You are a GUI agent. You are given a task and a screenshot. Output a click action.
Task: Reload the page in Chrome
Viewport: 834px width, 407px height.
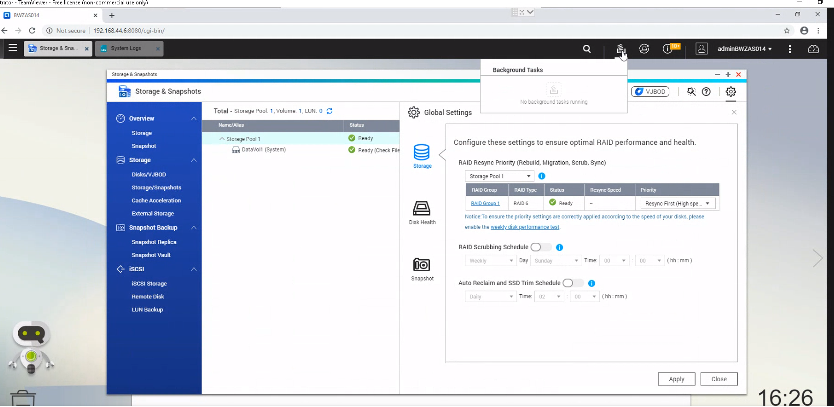32,31
